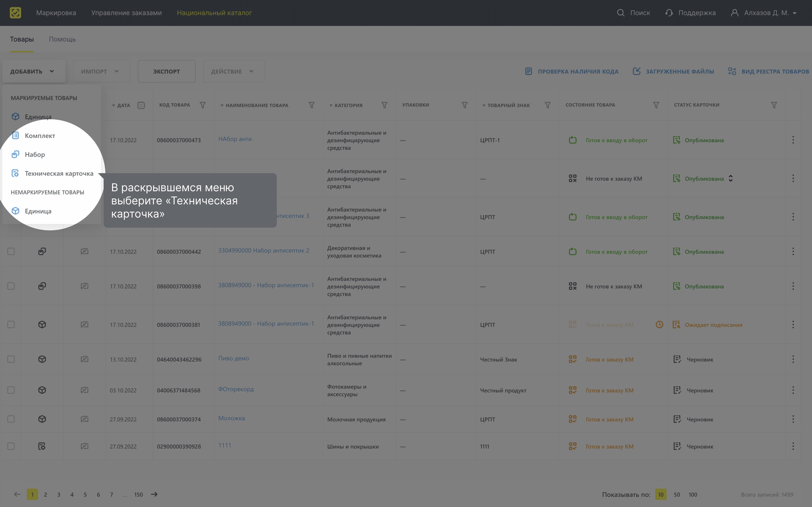
Task: Open row menu for НАбор анти
Action: click(793, 140)
